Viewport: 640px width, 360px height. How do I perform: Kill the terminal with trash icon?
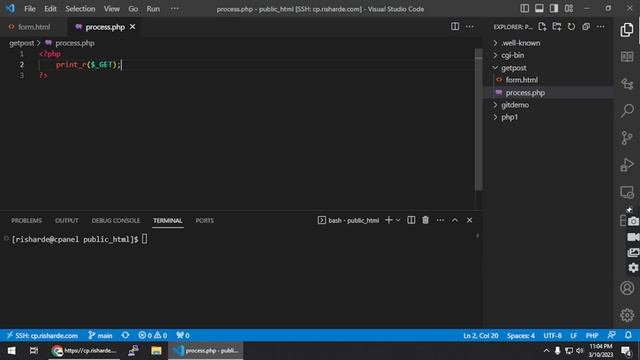click(x=425, y=220)
